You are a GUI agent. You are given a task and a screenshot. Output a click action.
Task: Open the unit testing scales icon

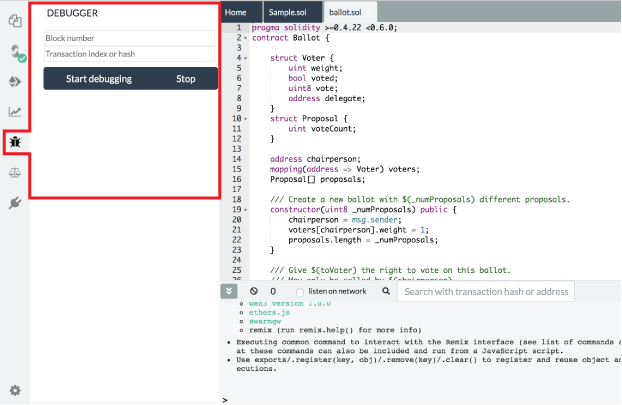[15, 172]
